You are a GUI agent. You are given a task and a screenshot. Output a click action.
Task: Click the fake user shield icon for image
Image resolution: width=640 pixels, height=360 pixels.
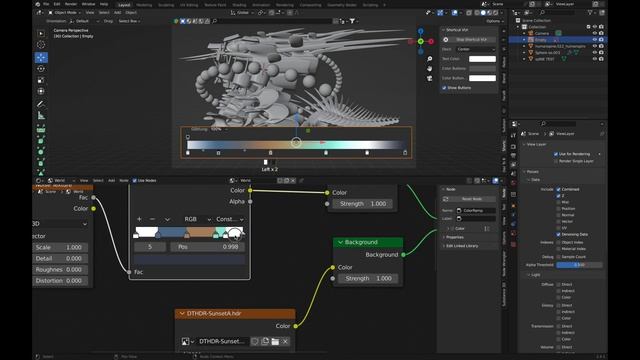point(255,341)
